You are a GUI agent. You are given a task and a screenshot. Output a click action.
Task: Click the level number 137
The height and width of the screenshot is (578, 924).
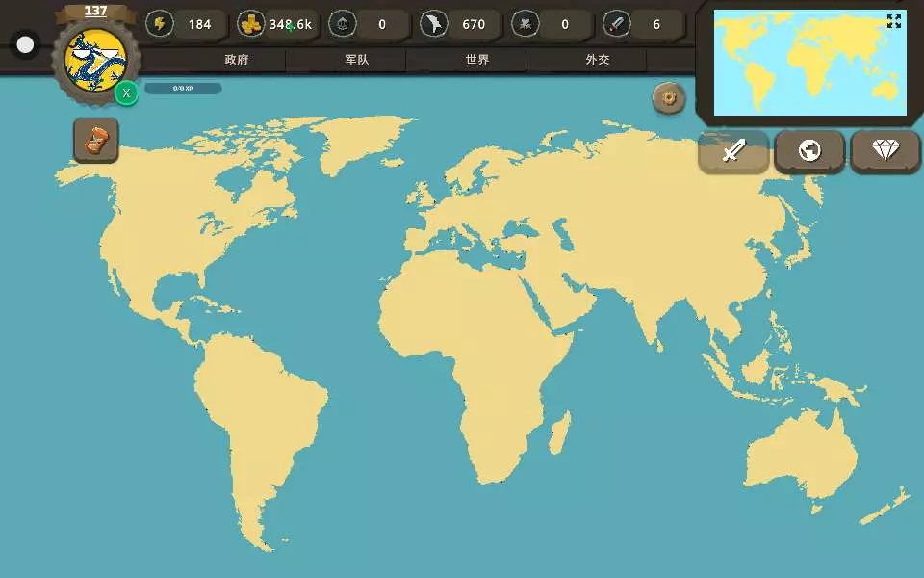[95, 12]
